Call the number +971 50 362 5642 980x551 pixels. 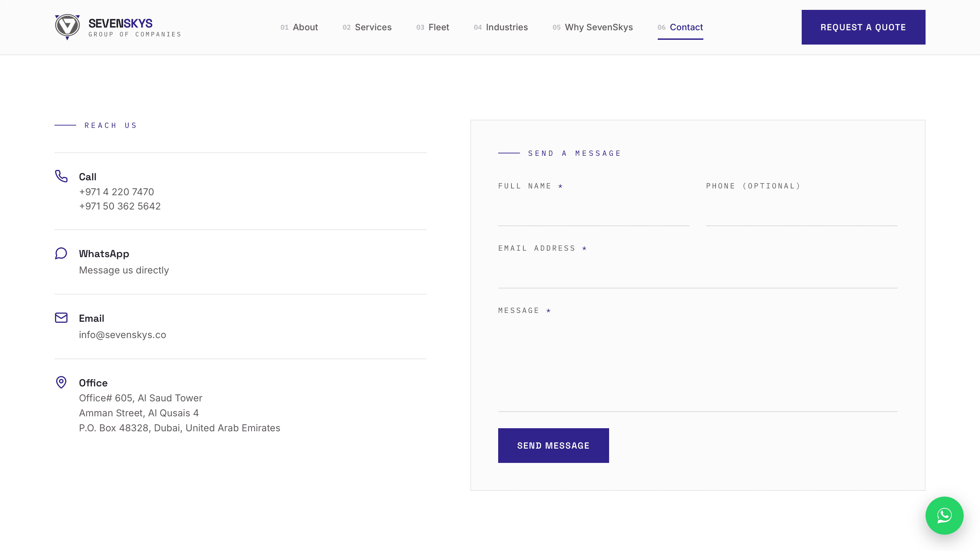(x=120, y=206)
